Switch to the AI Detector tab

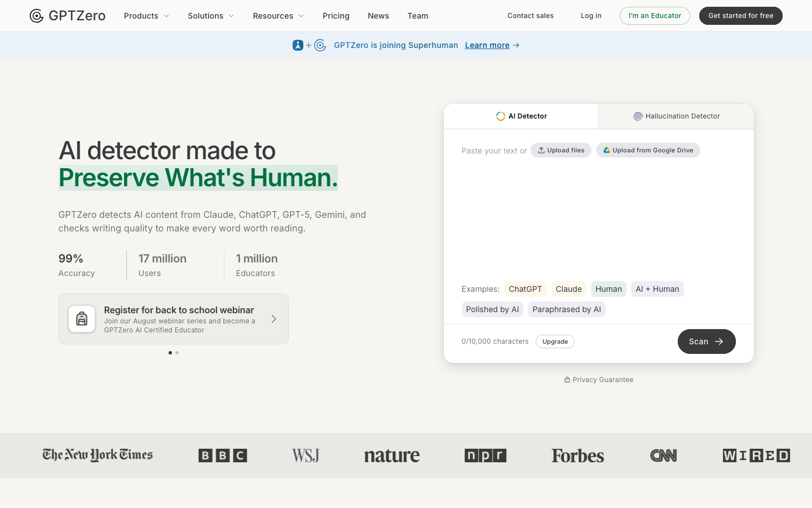pyautogui.click(x=521, y=116)
